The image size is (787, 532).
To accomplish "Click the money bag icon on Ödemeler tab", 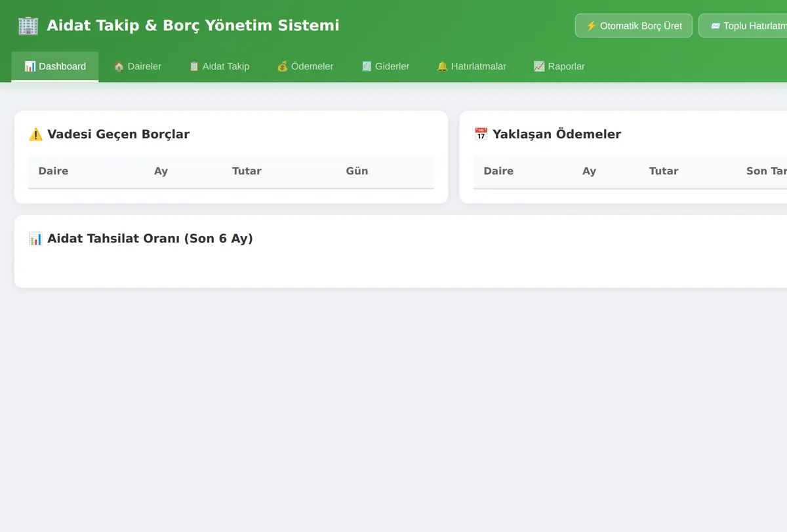I will tap(282, 67).
